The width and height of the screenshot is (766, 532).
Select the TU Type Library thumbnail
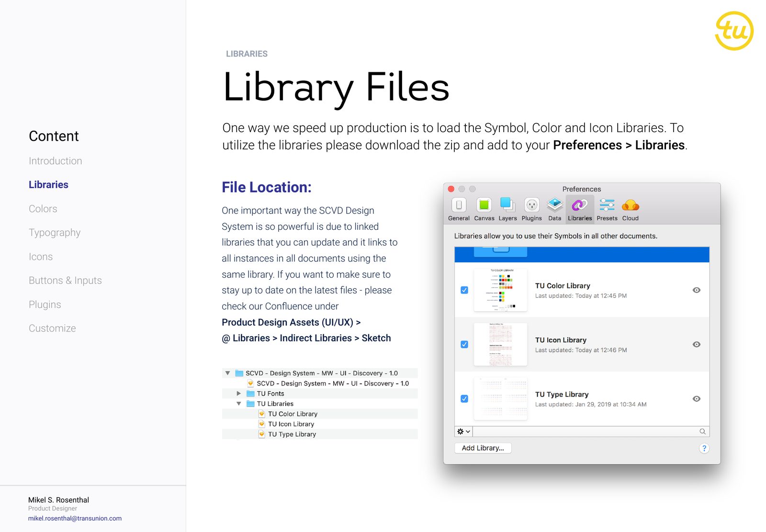[500, 399]
